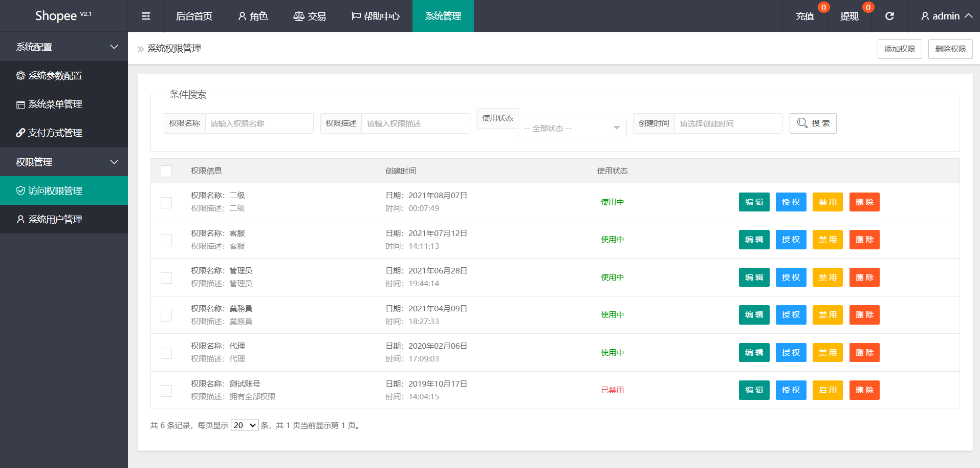Delete the 测试账号 permission
Viewport: 980px width, 468px height.
[865, 390]
